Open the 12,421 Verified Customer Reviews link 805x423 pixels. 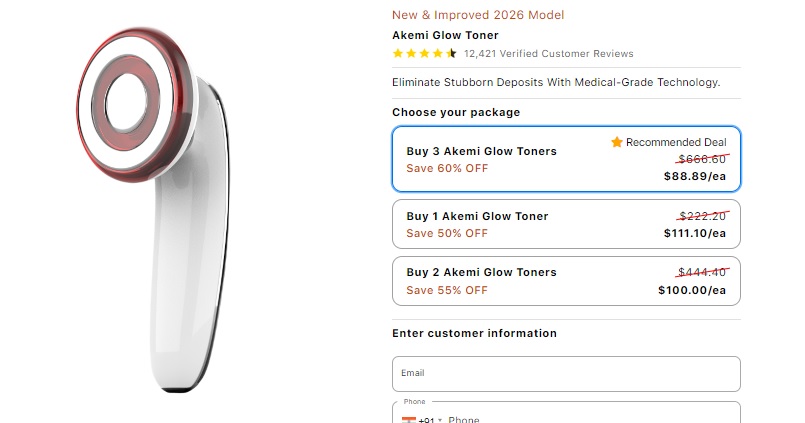pos(549,54)
